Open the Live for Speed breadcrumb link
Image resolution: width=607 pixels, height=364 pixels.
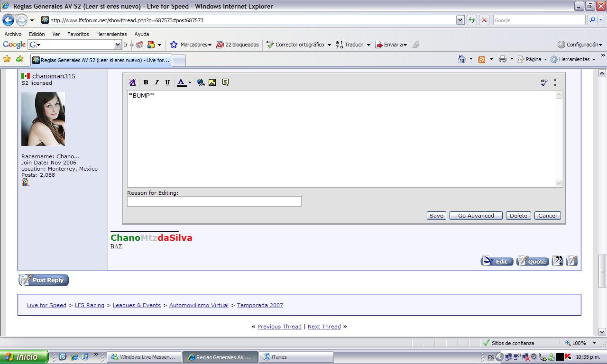click(x=46, y=305)
